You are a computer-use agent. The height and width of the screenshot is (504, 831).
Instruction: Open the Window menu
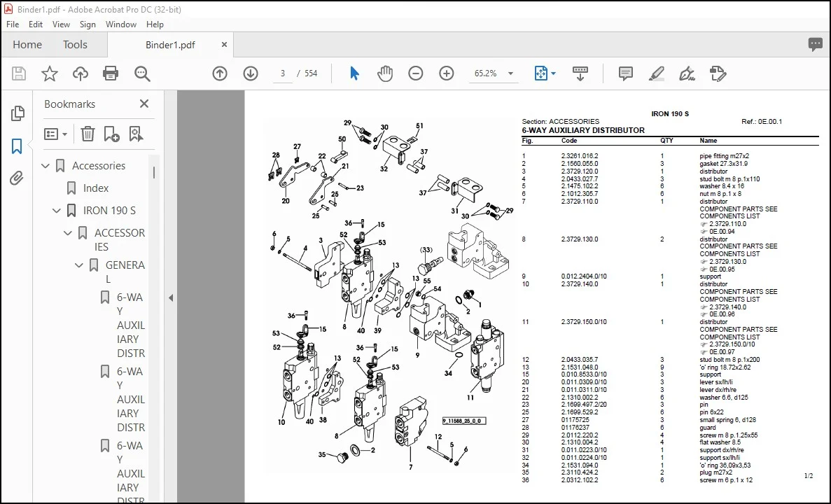121,24
